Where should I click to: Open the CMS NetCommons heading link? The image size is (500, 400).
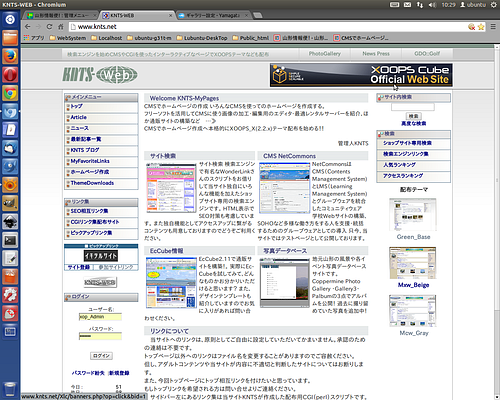289,156
